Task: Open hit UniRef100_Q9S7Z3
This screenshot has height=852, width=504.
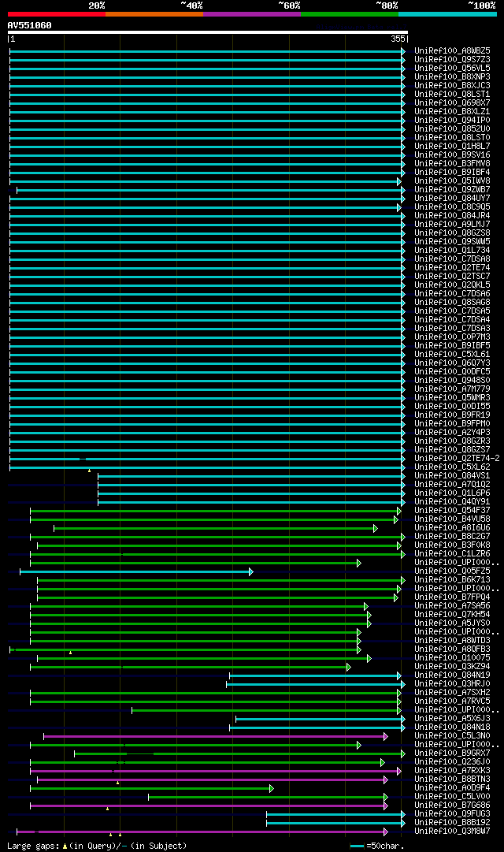Action: (x=452, y=60)
